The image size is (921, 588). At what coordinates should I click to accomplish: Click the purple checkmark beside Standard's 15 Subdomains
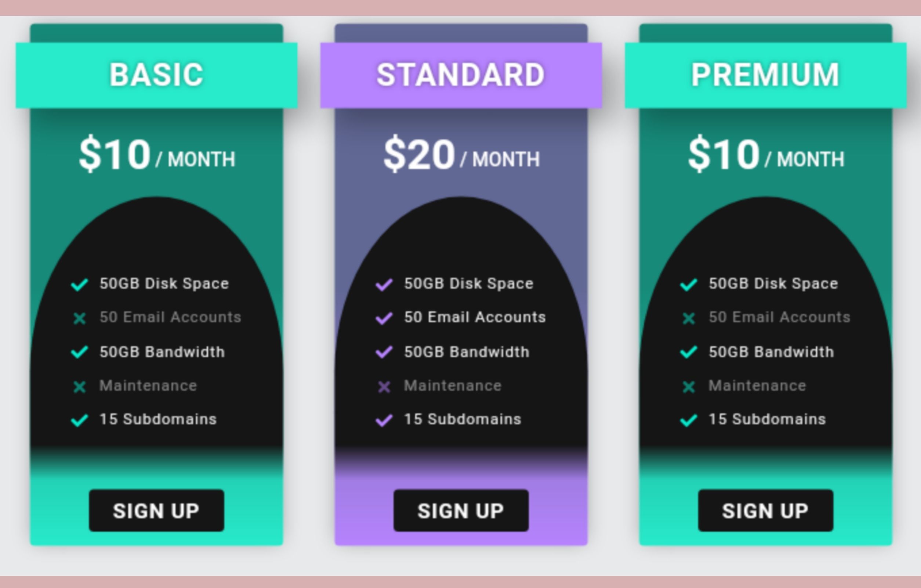point(384,420)
